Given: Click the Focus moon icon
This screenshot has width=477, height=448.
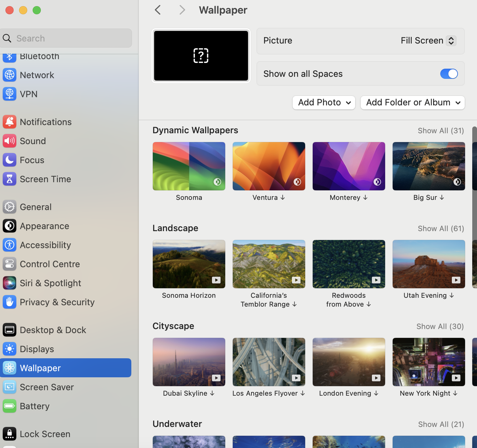Looking at the screenshot, I should click(x=10, y=160).
